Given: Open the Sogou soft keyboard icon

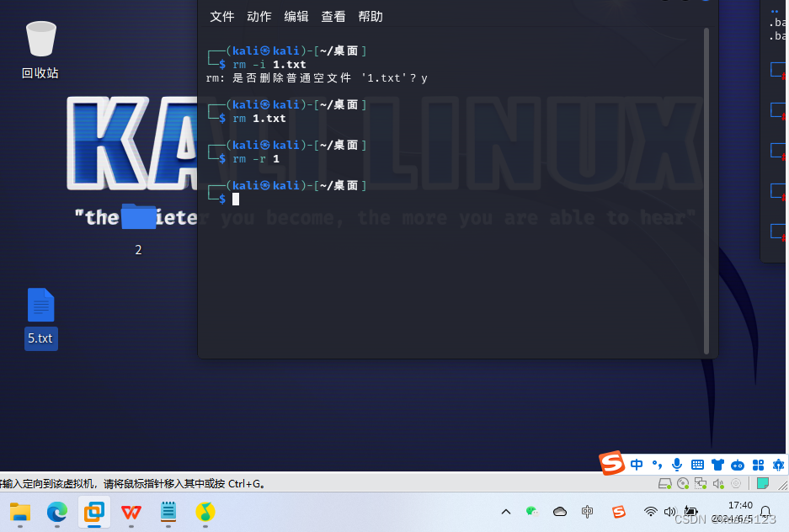Looking at the screenshot, I should pos(697,465).
